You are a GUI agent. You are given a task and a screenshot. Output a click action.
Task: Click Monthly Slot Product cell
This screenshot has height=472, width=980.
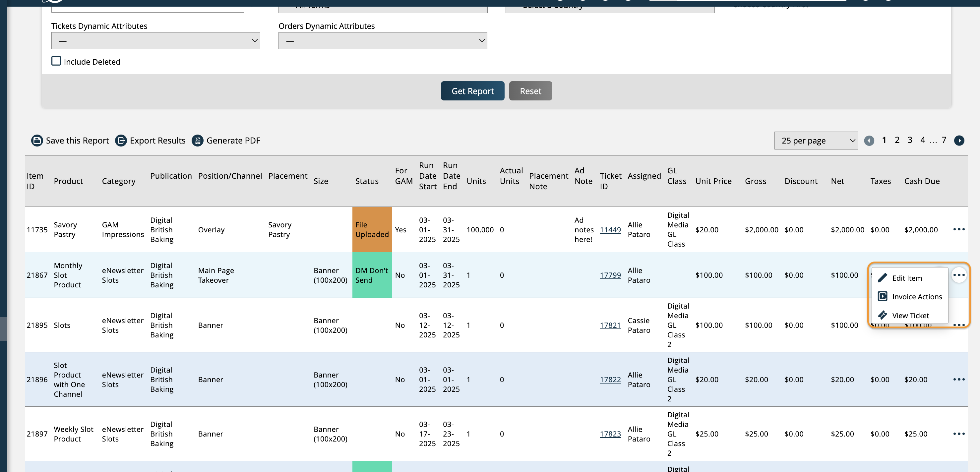coord(68,275)
